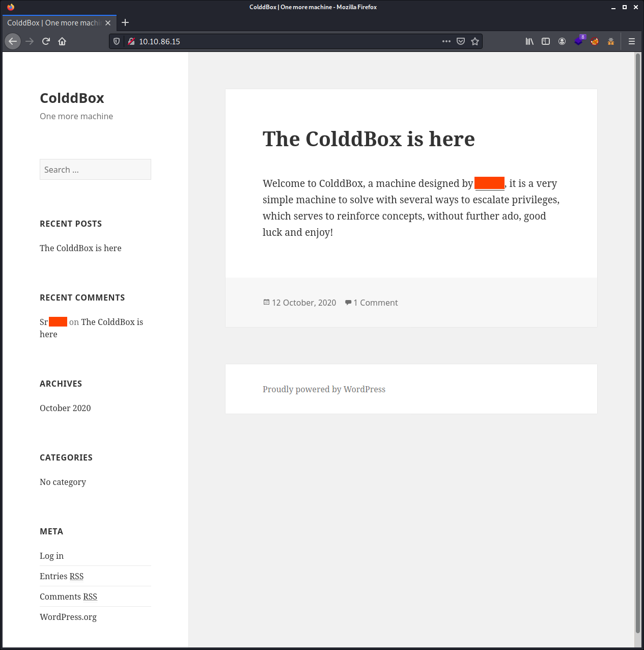Show insecure connection padlock details
Viewport: 644px width, 650px height.
pos(131,41)
